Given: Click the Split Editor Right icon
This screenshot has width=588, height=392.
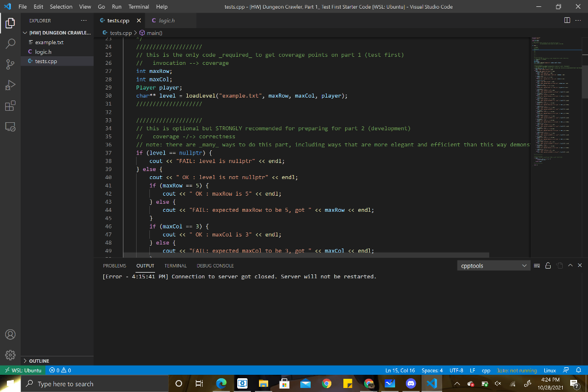Looking at the screenshot, I should 567,20.
